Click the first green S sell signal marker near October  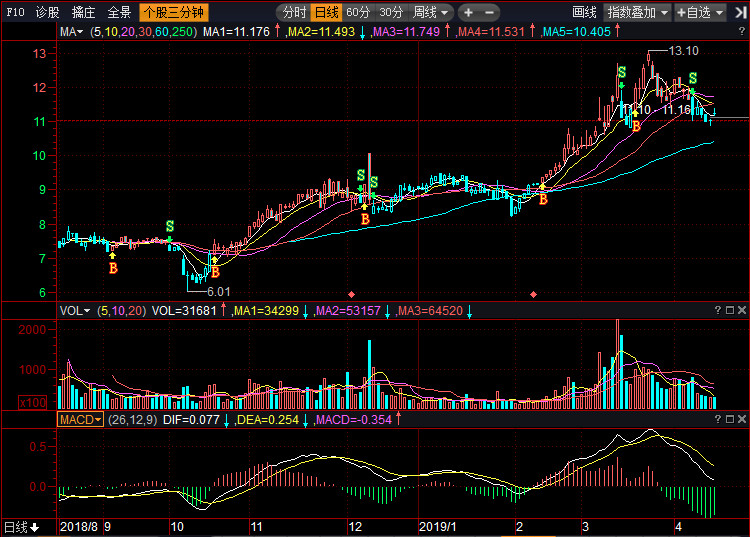[170, 226]
